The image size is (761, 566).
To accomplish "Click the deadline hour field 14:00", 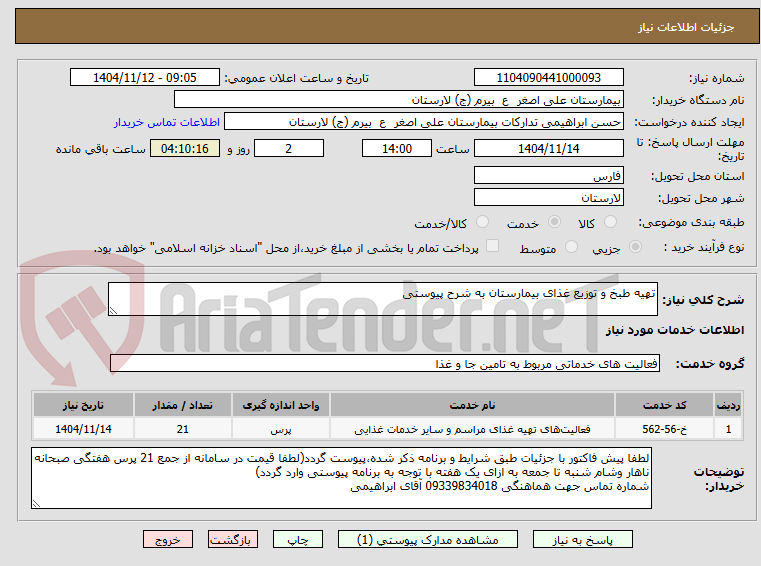I will [397, 149].
